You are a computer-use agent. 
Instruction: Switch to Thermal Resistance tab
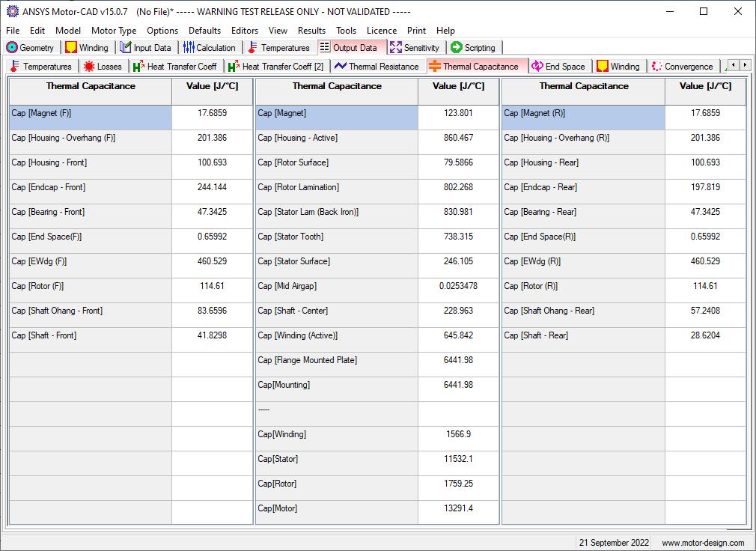pos(377,67)
